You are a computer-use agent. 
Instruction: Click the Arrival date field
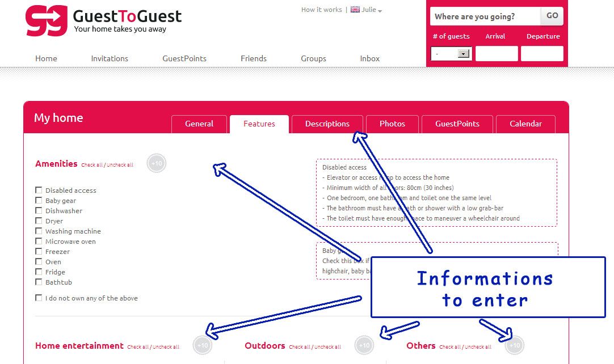click(496, 54)
